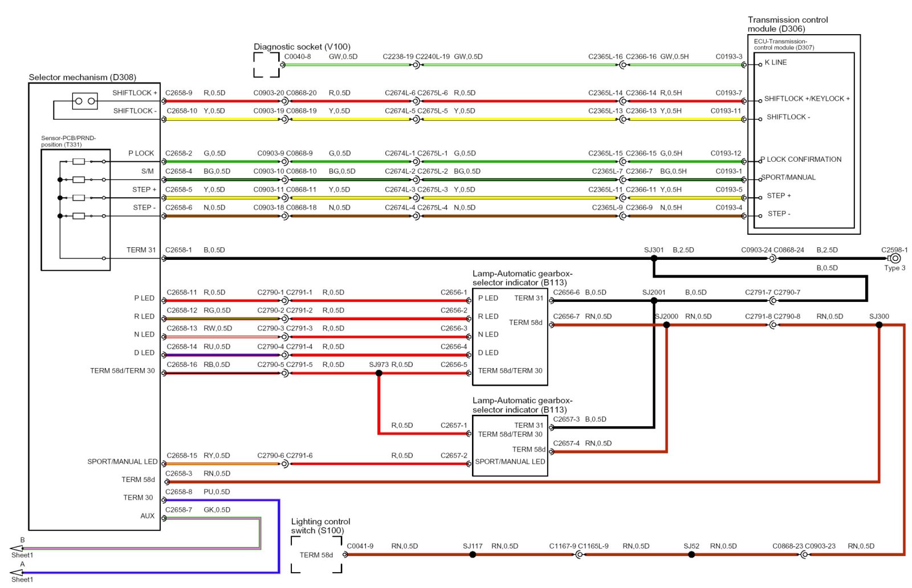
Task: Select the C0193-3 connector pin label
Action: [728, 56]
